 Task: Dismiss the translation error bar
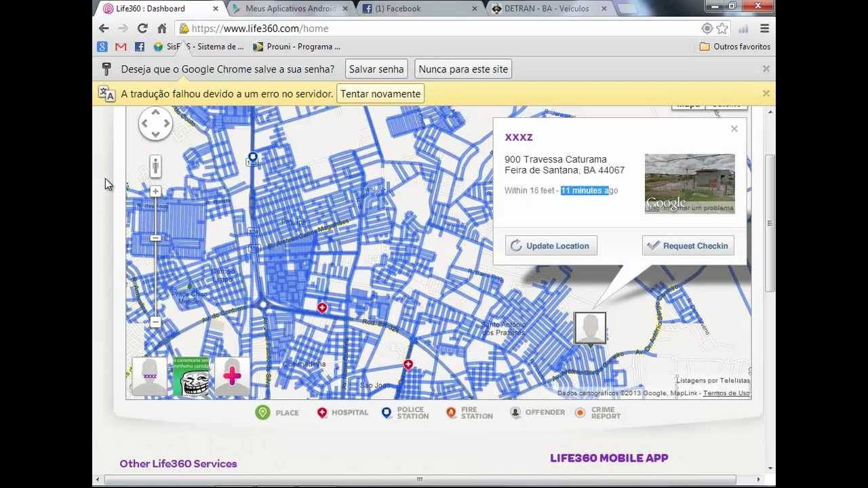[x=766, y=94]
